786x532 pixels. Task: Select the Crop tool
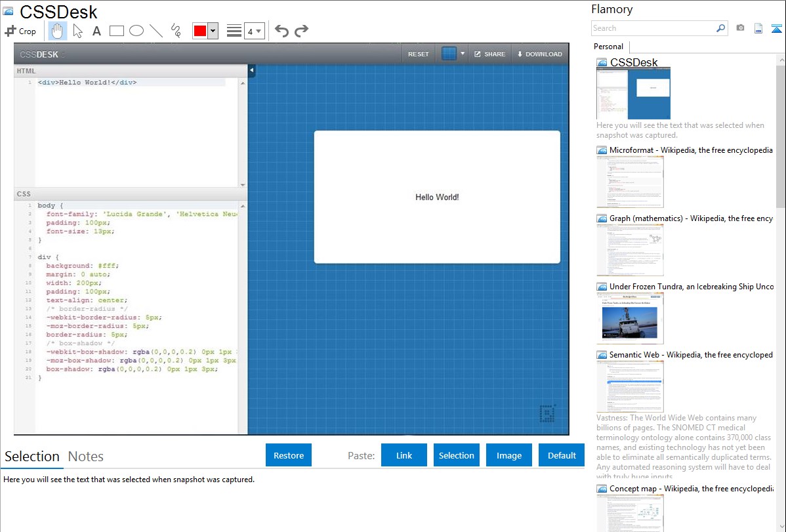pyautogui.click(x=20, y=31)
